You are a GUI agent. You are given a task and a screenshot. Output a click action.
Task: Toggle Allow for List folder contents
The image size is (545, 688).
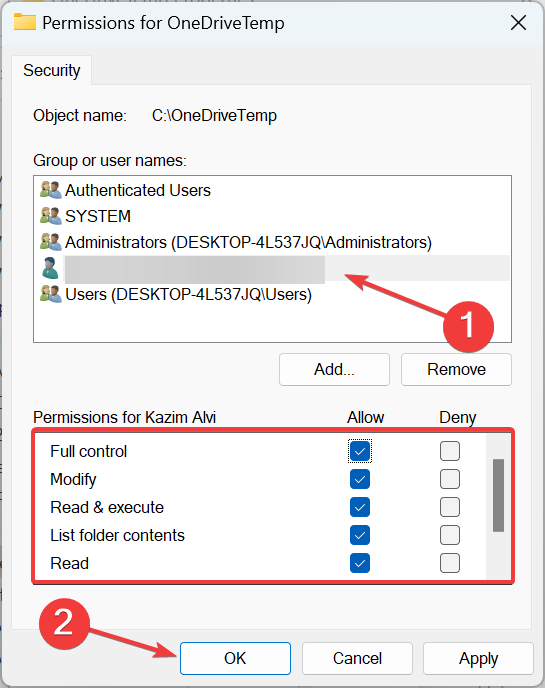[x=360, y=535]
